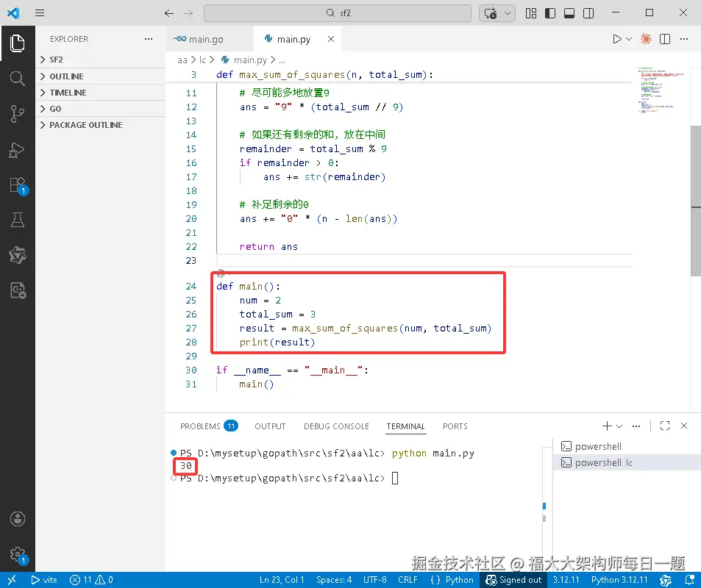This screenshot has width=701, height=588.
Task: Open errors and warnings count
Action: click(91, 580)
